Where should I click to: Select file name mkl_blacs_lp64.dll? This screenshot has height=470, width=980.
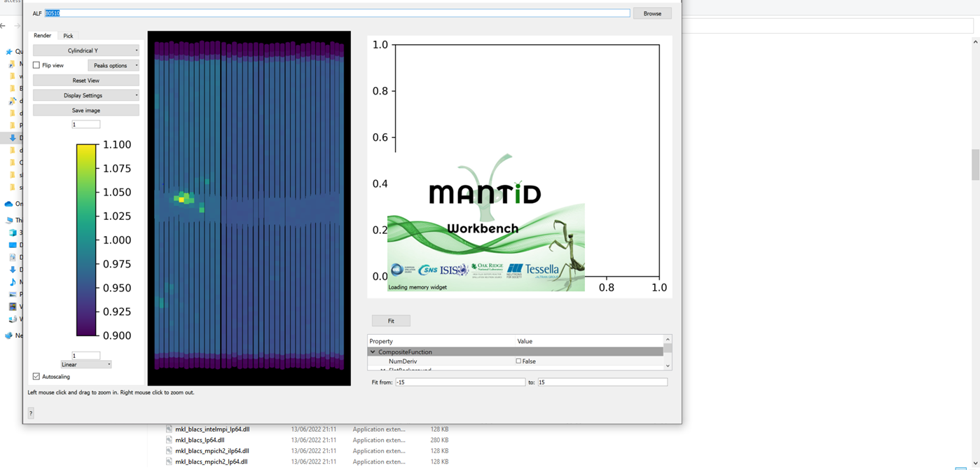click(x=200, y=440)
